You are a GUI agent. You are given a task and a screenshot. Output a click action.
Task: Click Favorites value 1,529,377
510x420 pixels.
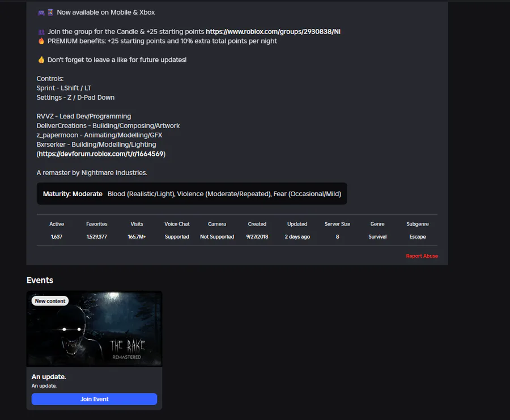[x=96, y=237]
